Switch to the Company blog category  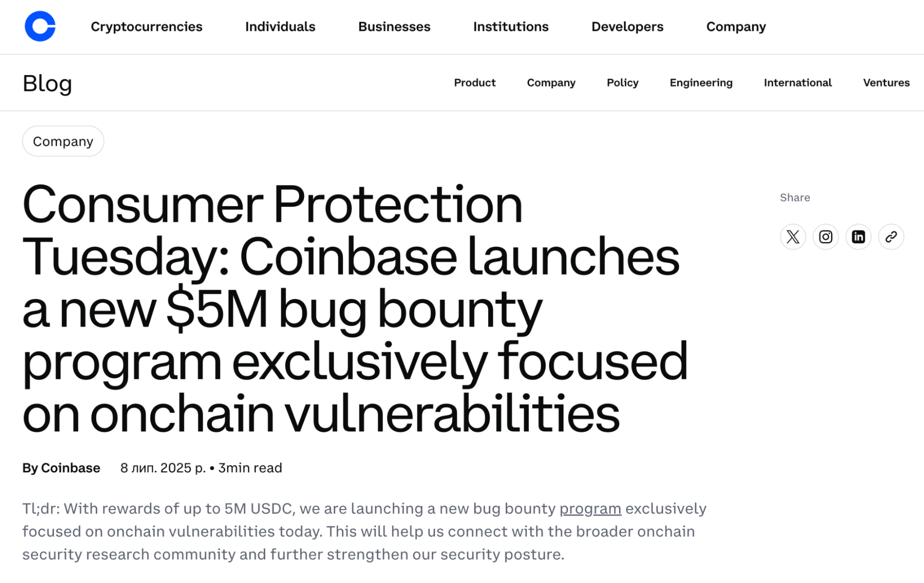point(551,83)
